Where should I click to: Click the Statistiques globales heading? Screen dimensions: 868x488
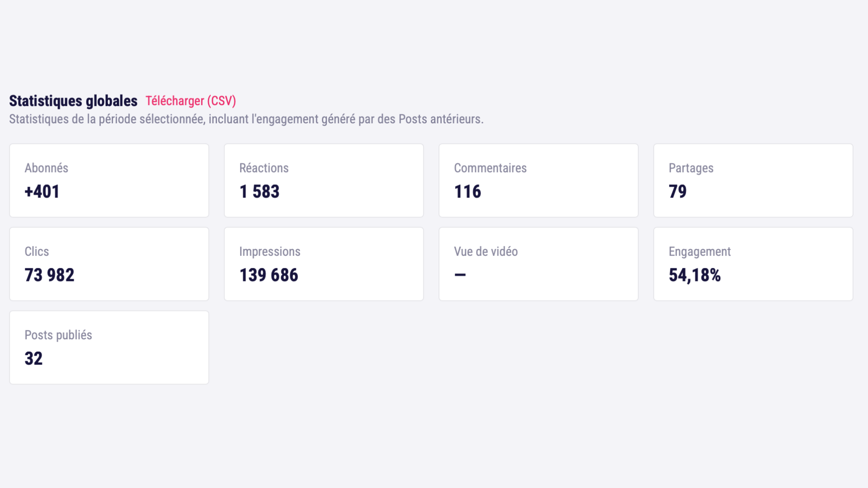coord(73,101)
